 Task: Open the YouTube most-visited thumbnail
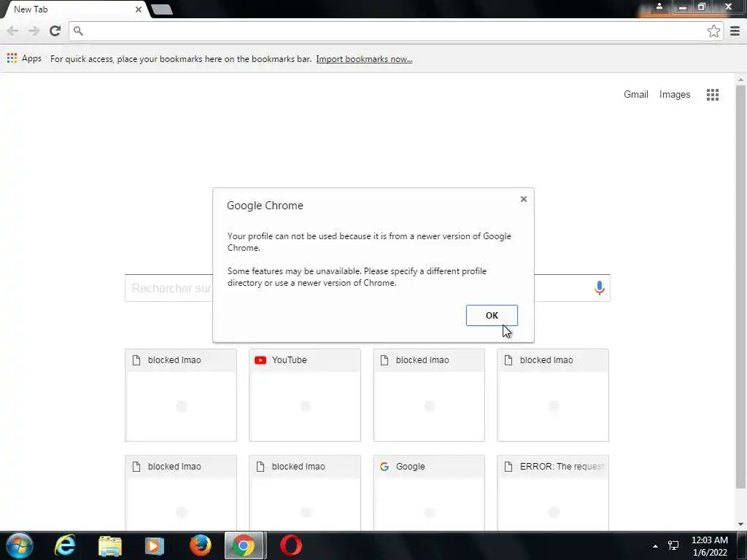[305, 394]
